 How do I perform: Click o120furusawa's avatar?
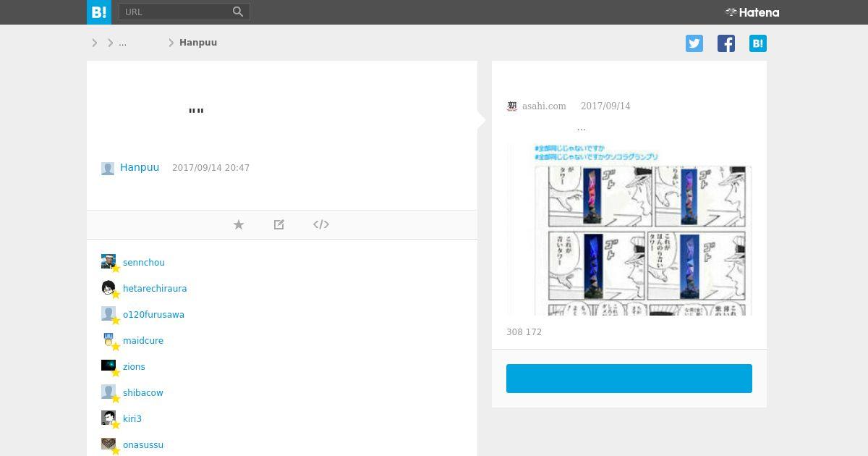[x=109, y=314]
